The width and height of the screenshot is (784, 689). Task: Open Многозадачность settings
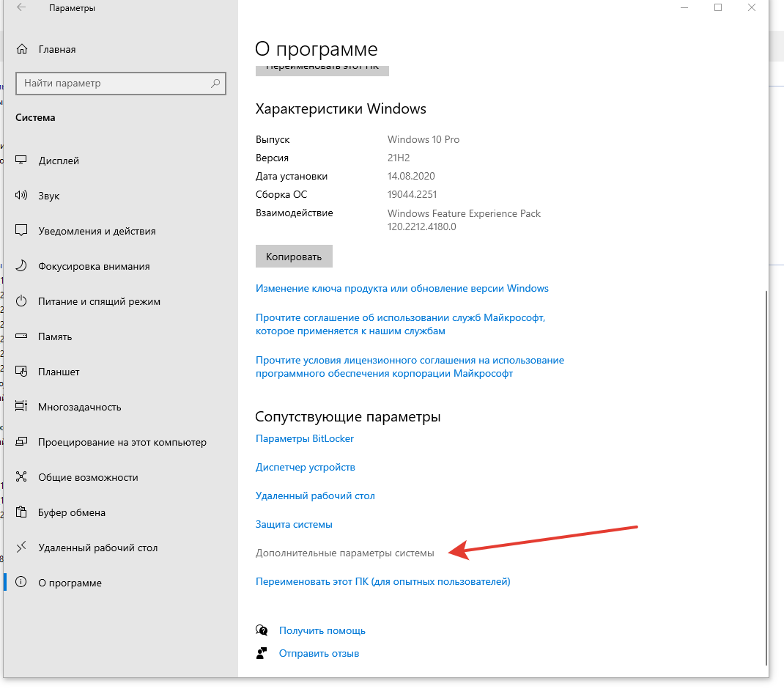80,408
